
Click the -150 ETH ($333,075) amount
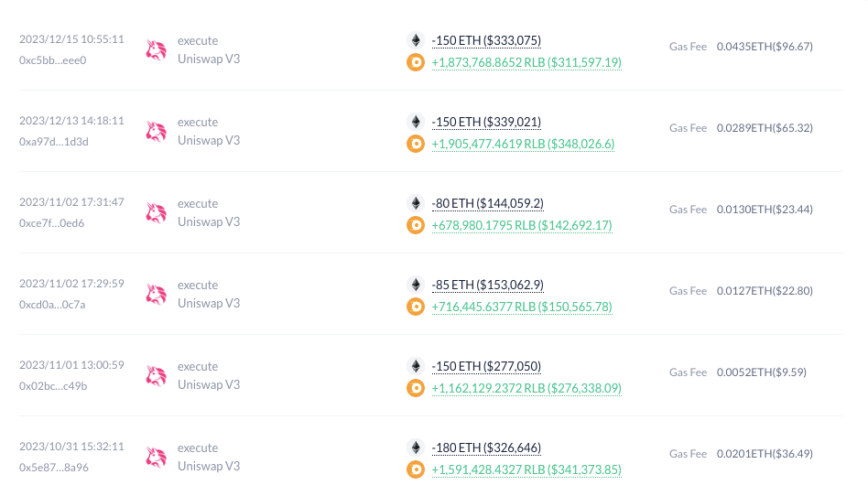(x=486, y=40)
